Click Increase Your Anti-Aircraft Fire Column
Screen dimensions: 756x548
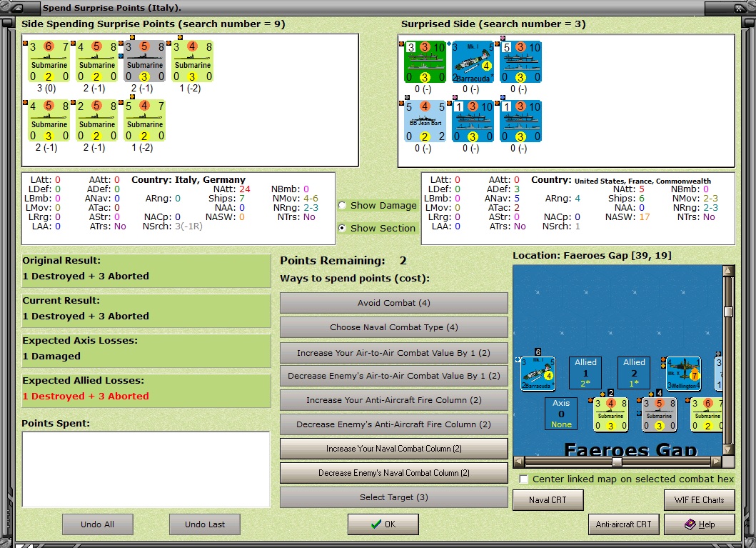394,400
